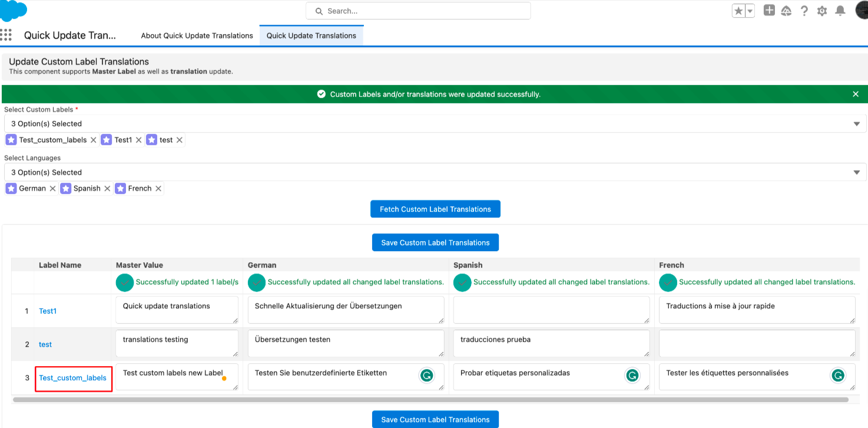
Task: Open Test_custom_labels label link
Action: (73, 378)
